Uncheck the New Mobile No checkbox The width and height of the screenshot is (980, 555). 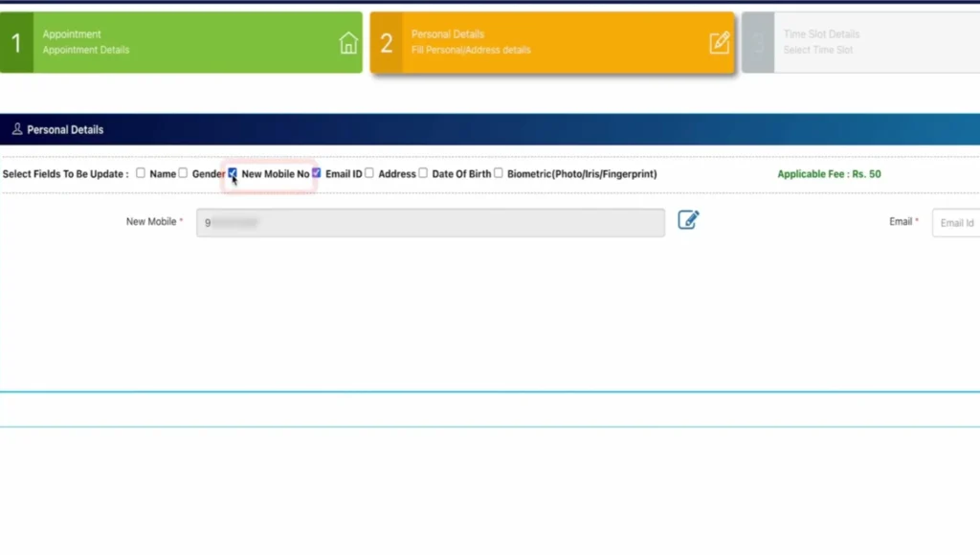pyautogui.click(x=233, y=173)
